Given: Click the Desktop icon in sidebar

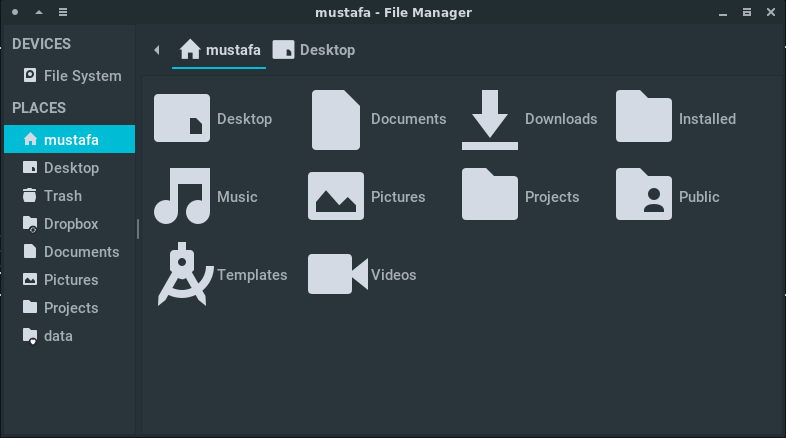Looking at the screenshot, I should tap(30, 167).
